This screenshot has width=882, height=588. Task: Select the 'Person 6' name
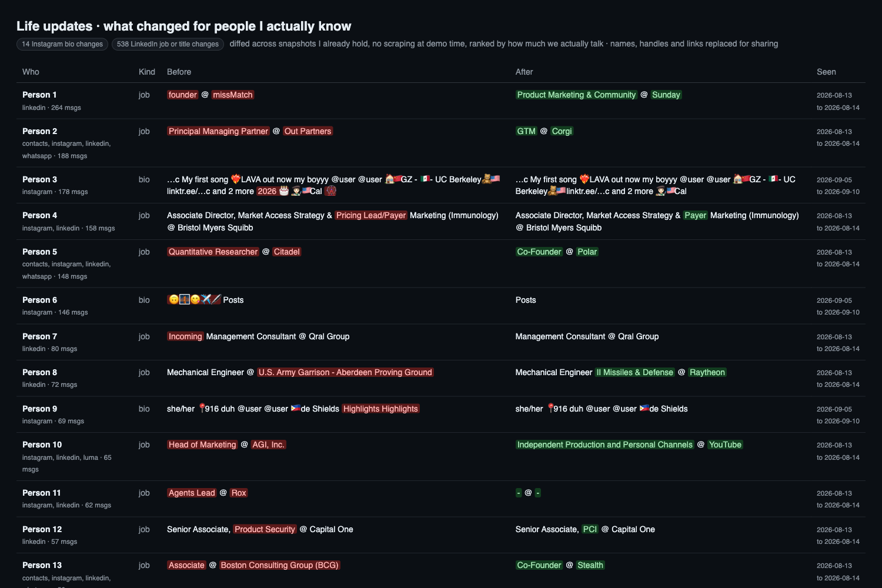[x=39, y=300]
